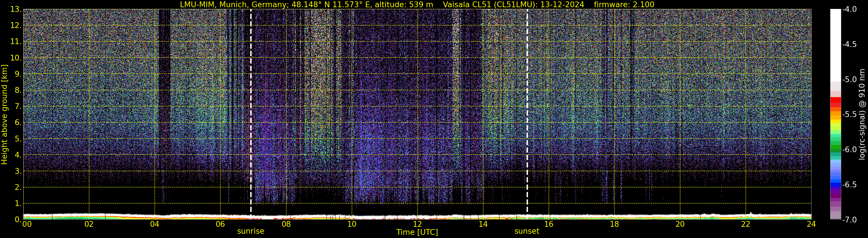Click the 'Height above ground [km]' axis label
The width and height of the screenshot is (868, 238).
coord(4,114)
